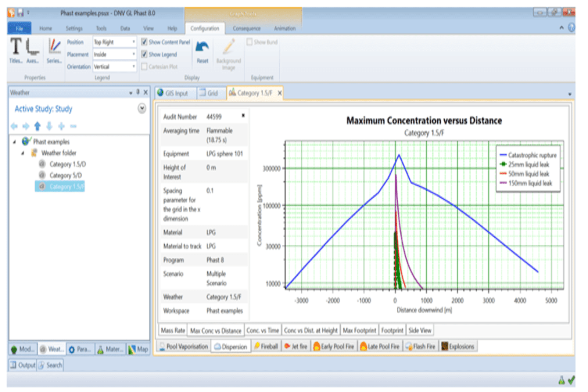Open the Jet fire results tab
The image size is (588, 392).
click(x=296, y=346)
